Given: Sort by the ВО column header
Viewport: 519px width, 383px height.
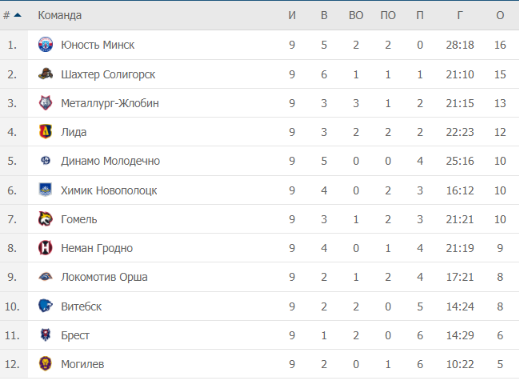Looking at the screenshot, I should tap(356, 15).
